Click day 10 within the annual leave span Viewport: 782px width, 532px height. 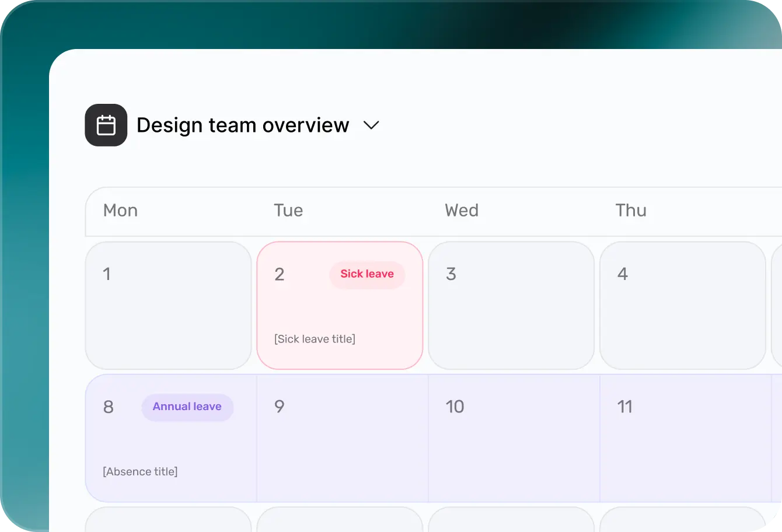coord(514,438)
